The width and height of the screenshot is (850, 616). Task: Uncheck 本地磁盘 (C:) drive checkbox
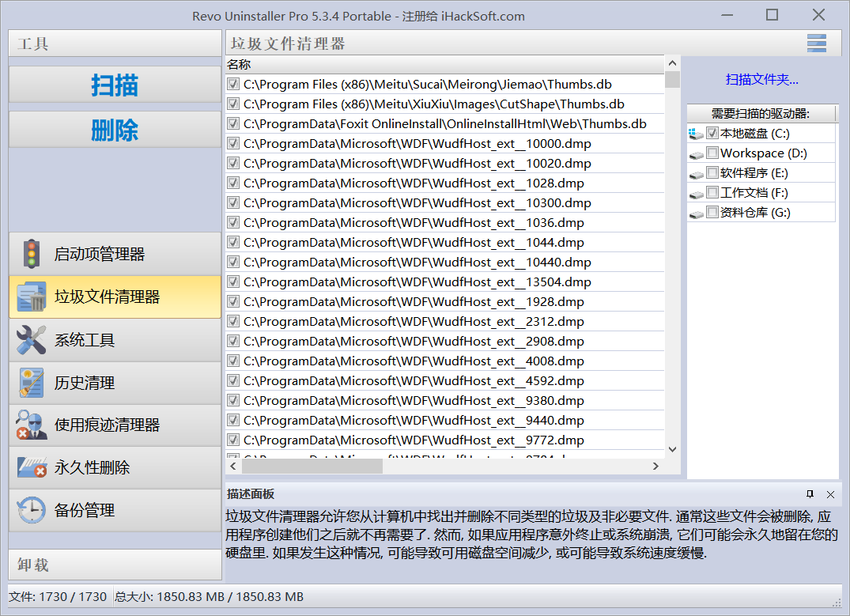(712, 133)
